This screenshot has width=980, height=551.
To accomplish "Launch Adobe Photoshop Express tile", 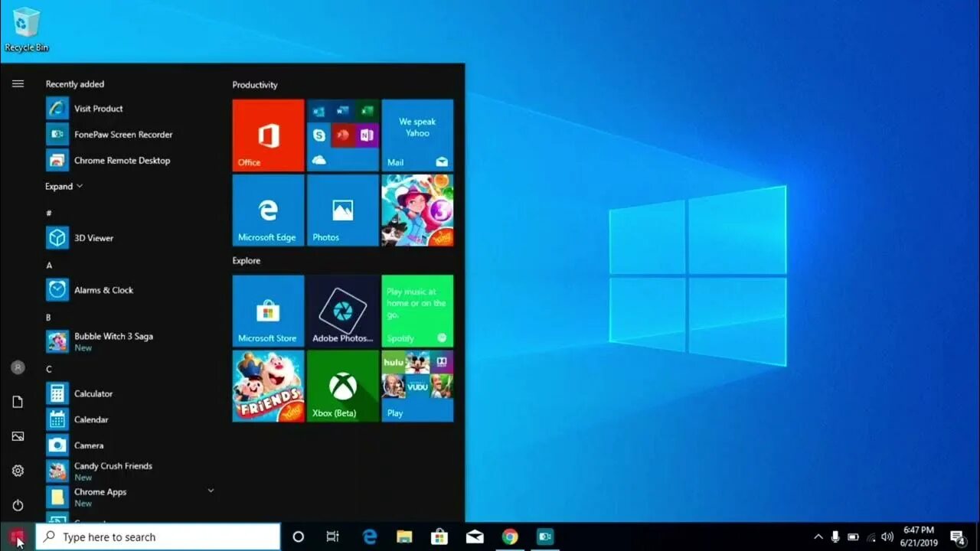I will pos(343,311).
